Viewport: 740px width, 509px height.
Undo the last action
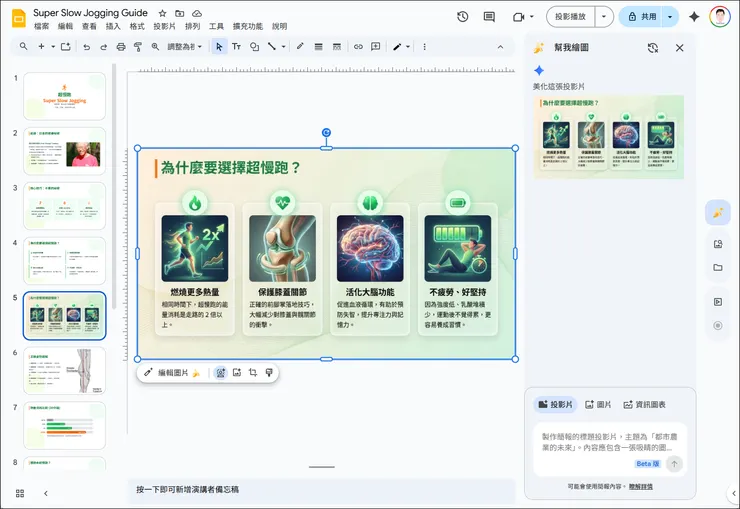pos(86,46)
